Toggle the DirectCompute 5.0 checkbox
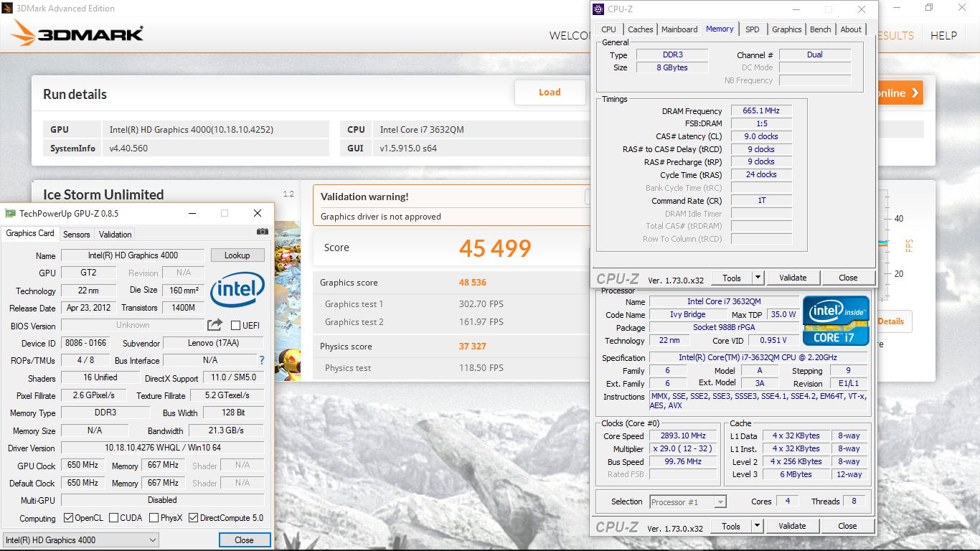 pos(193,518)
